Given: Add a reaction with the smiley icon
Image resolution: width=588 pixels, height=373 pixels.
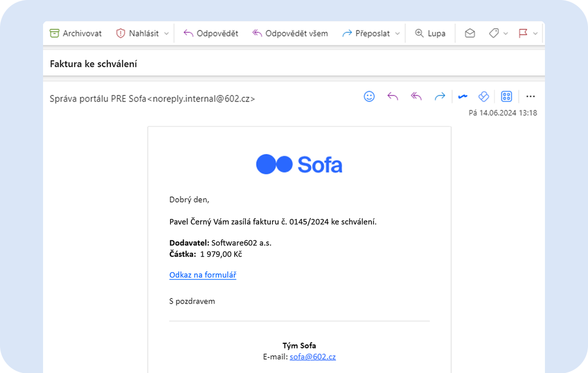Looking at the screenshot, I should click(x=369, y=96).
